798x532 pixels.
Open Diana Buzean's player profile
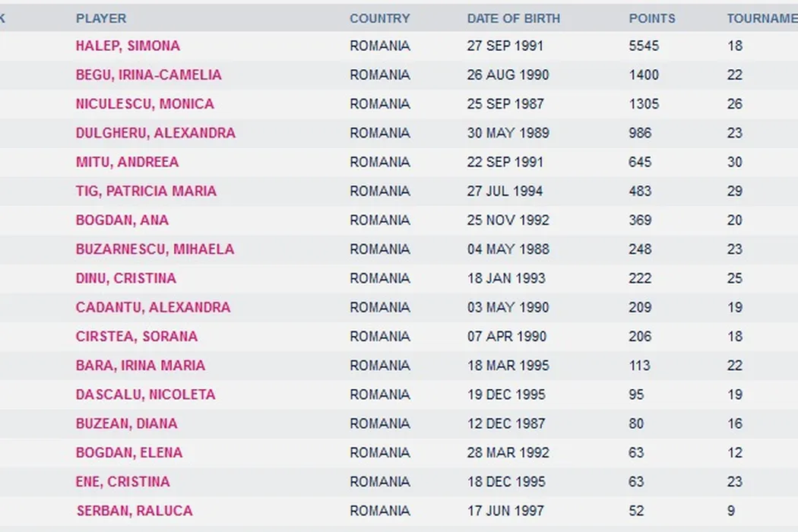(x=126, y=423)
